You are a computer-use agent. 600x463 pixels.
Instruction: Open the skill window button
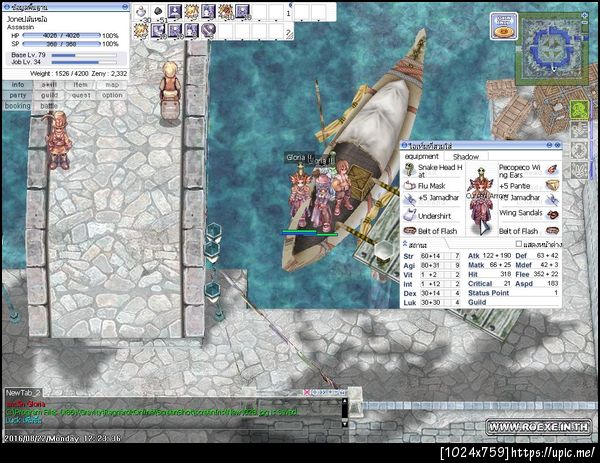[x=49, y=85]
